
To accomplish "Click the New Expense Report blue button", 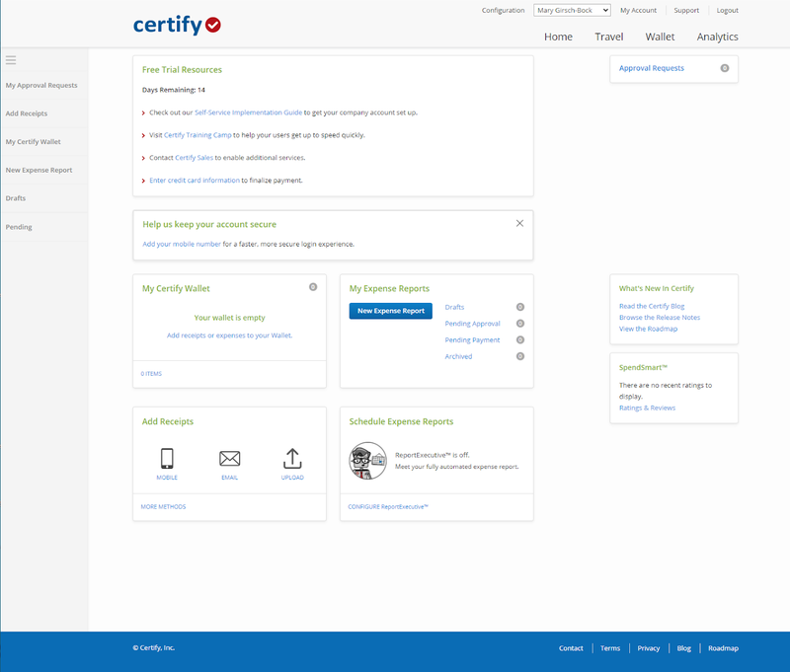I will 390,311.
